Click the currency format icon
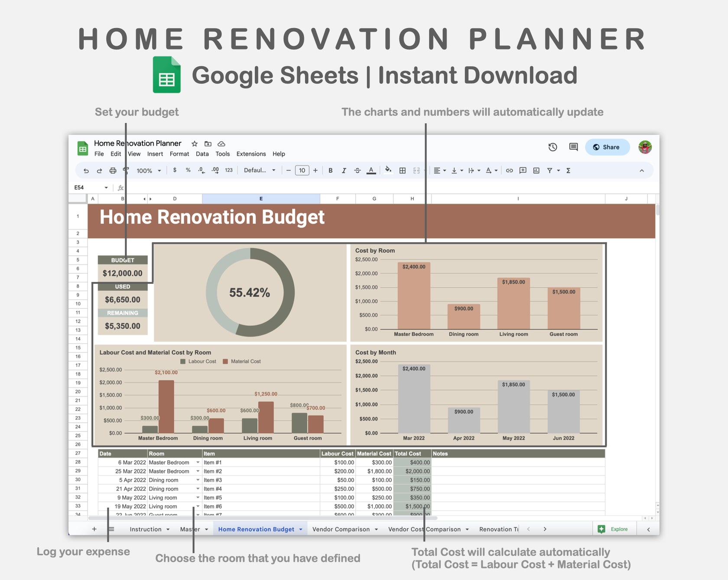The image size is (728, 580). [x=175, y=170]
